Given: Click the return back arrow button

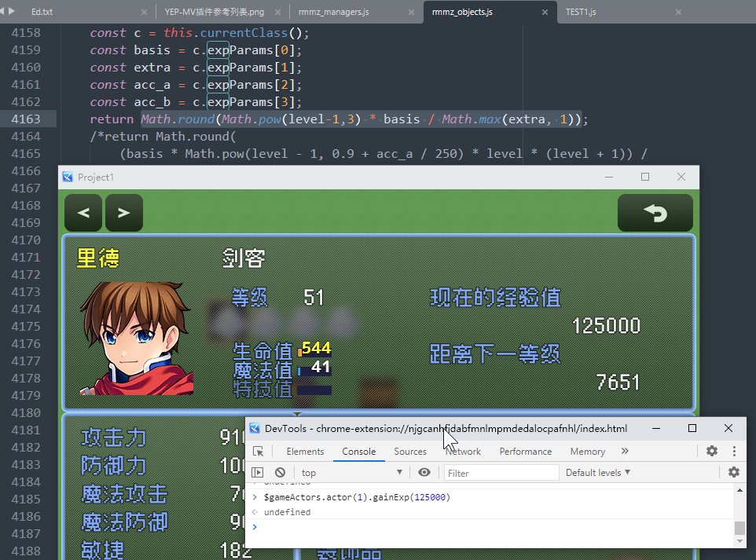Looking at the screenshot, I should click(x=655, y=213).
